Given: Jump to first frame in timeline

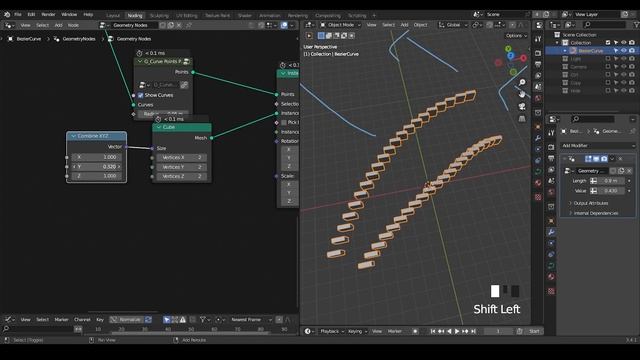Looking at the screenshot, I should click(x=433, y=331).
